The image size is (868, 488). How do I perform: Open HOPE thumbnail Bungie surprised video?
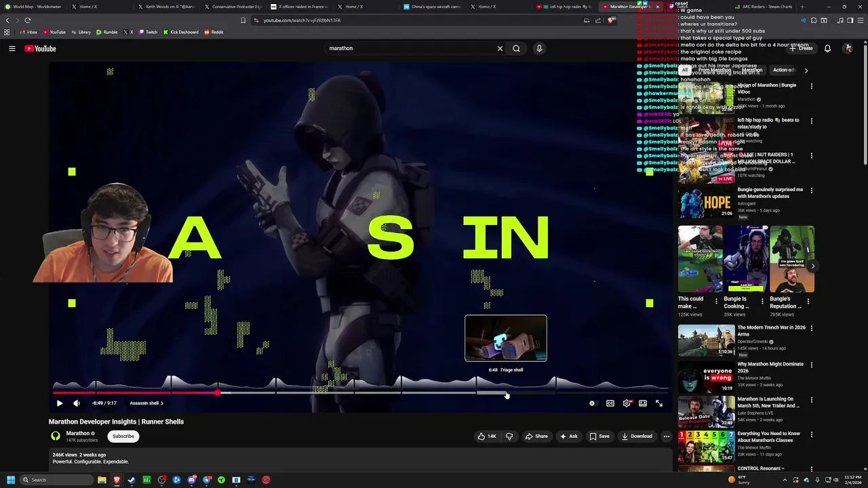(x=706, y=202)
